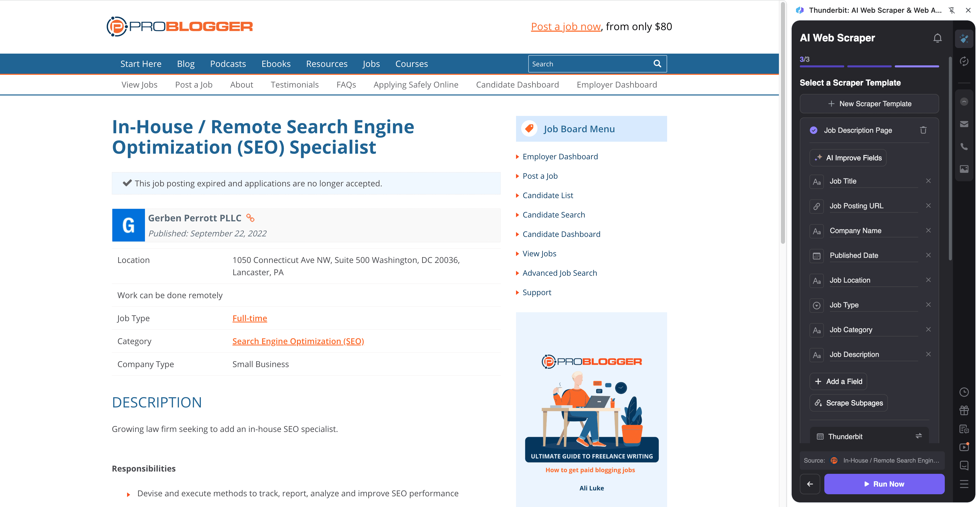980x507 pixels.
Task: Follow the Search Engine Optimization category link
Action: point(298,341)
